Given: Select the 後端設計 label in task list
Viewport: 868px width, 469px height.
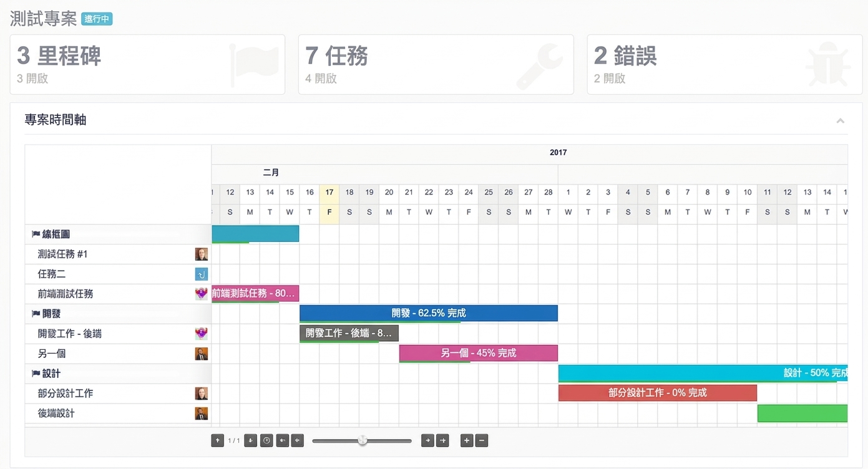Looking at the screenshot, I should click(56, 413).
